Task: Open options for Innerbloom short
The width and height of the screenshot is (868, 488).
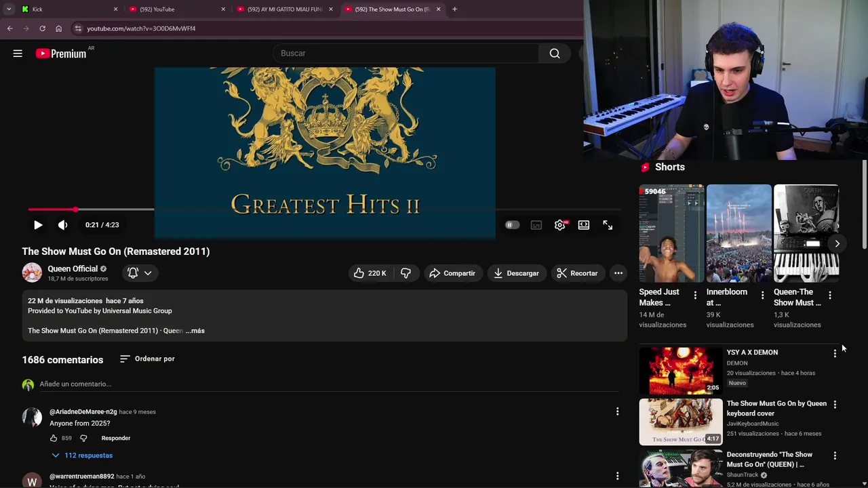Action: (762, 296)
